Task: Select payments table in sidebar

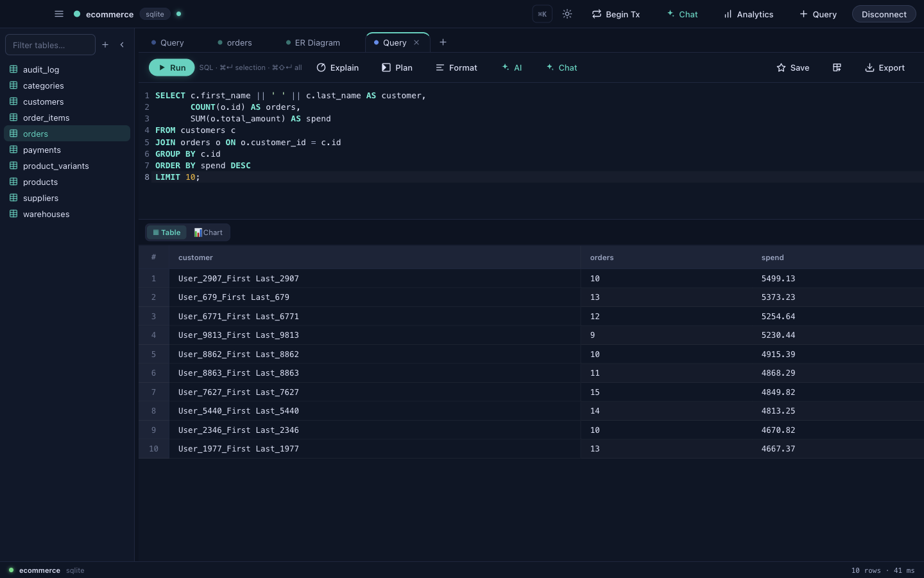Action: click(67, 150)
